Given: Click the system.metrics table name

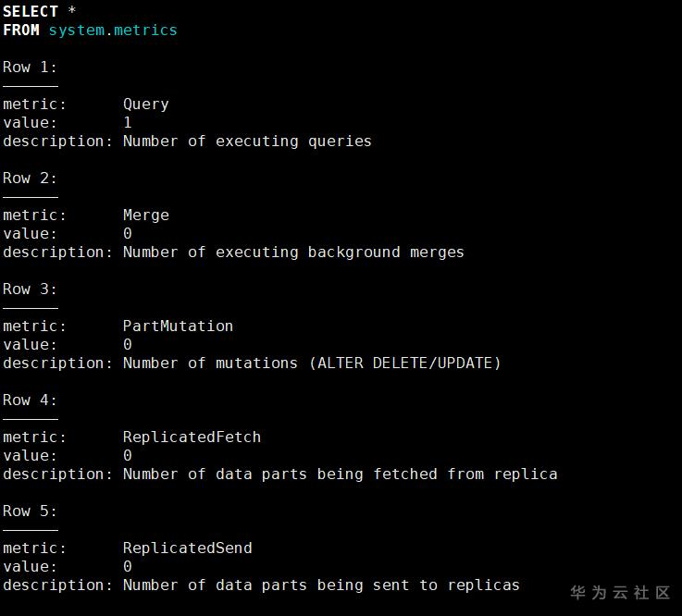Looking at the screenshot, I should pos(113,30).
